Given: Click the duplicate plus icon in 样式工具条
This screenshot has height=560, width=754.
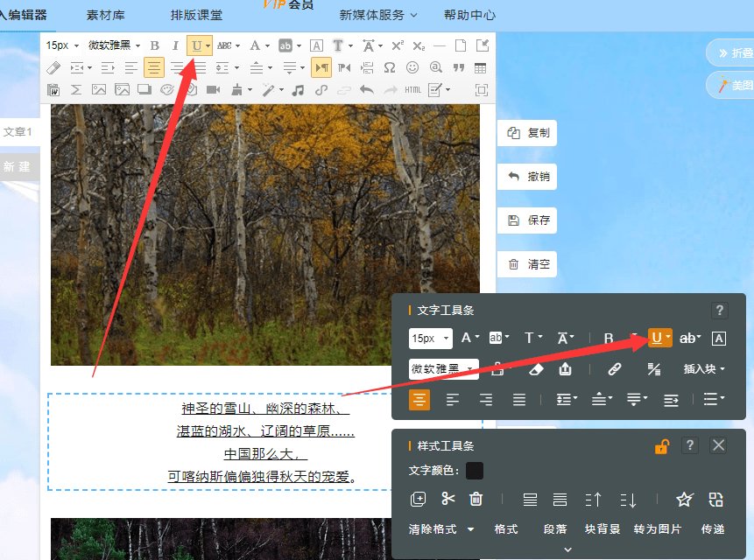Looking at the screenshot, I should (418, 499).
